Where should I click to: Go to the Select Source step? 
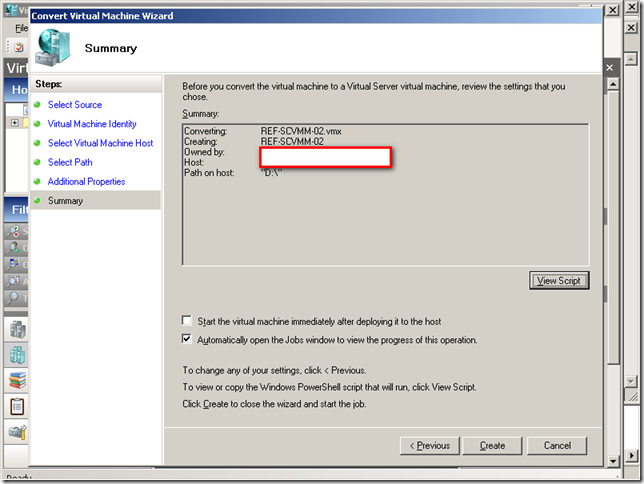click(75, 105)
